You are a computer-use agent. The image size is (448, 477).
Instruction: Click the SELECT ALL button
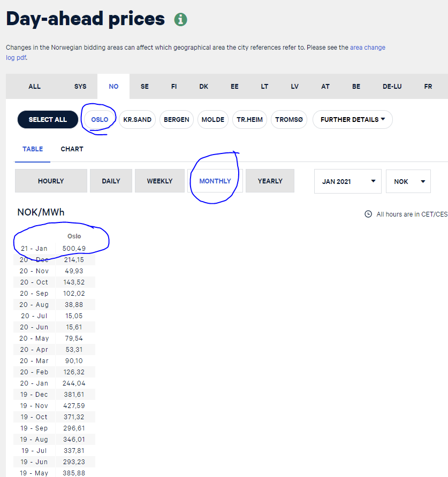(x=48, y=120)
